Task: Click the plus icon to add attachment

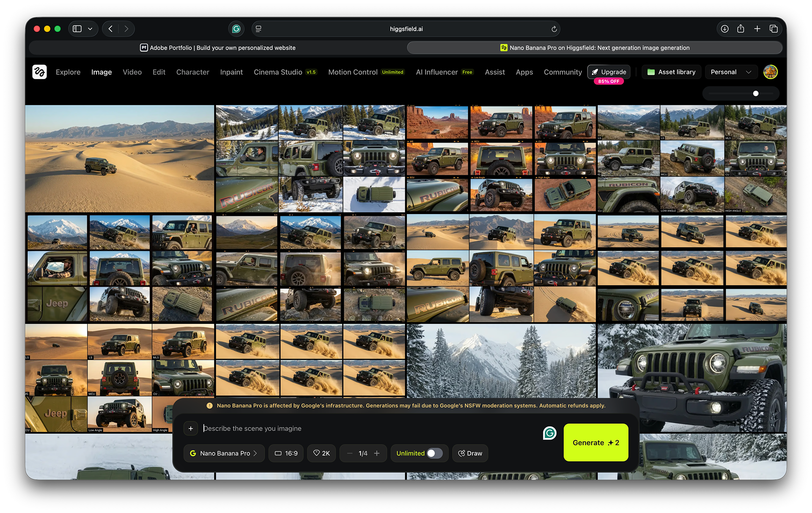Action: click(x=191, y=428)
